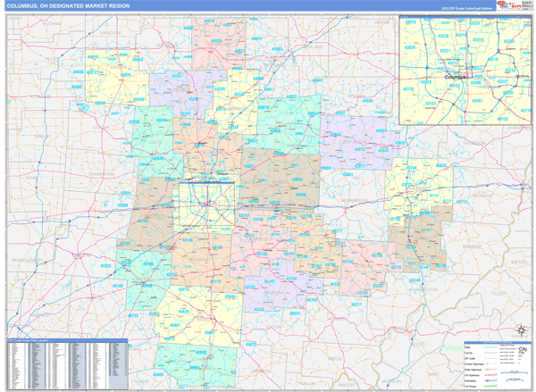
Task: Click ZIP code 43031 on the map
Action: 249,166
